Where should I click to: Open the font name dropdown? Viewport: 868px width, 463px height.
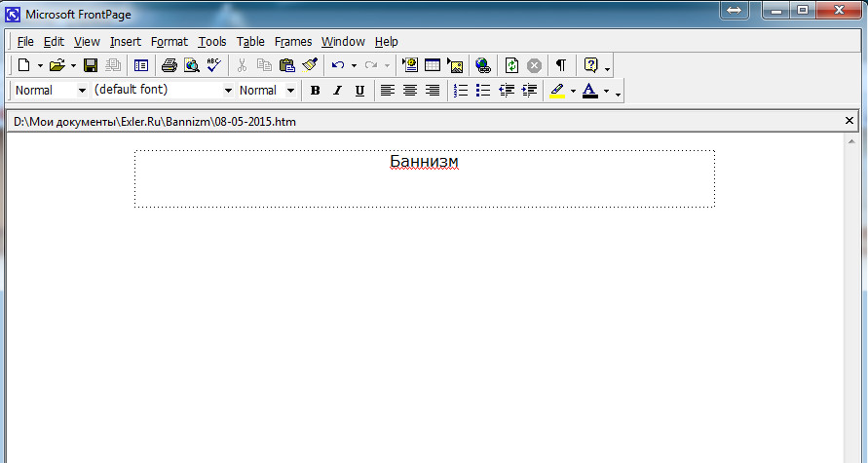(228, 91)
